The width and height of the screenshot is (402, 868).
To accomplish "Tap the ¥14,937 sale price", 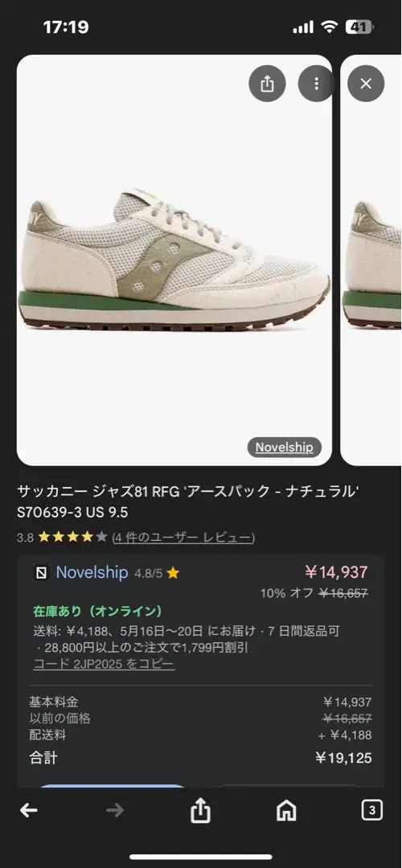I will tap(336, 572).
